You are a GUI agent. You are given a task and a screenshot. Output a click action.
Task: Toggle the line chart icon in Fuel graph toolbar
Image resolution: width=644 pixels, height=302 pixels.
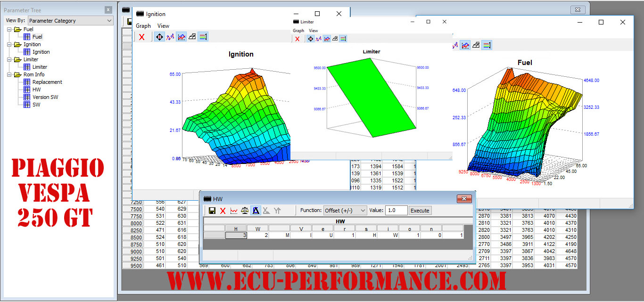[x=465, y=45]
